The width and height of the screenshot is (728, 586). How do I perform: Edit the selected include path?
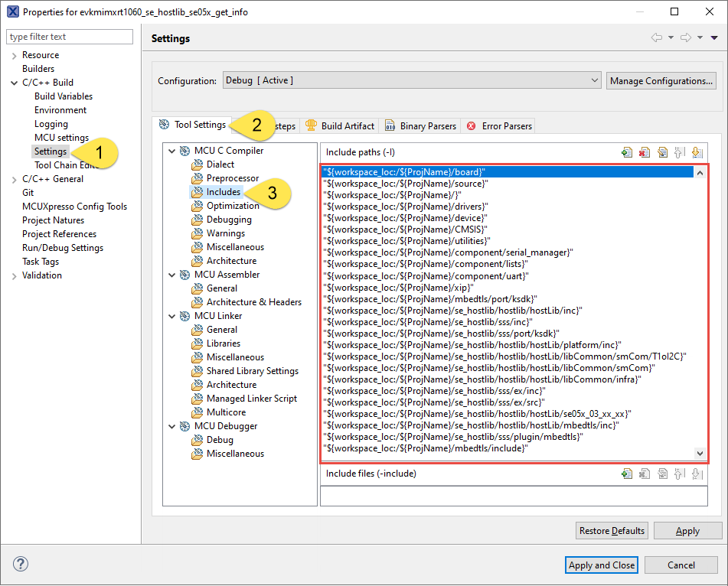pyautogui.click(x=662, y=152)
